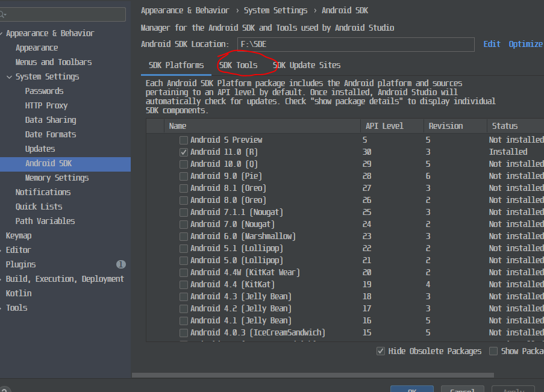Click the Plugins update count badge
This screenshot has height=392, width=544.
tap(120, 264)
